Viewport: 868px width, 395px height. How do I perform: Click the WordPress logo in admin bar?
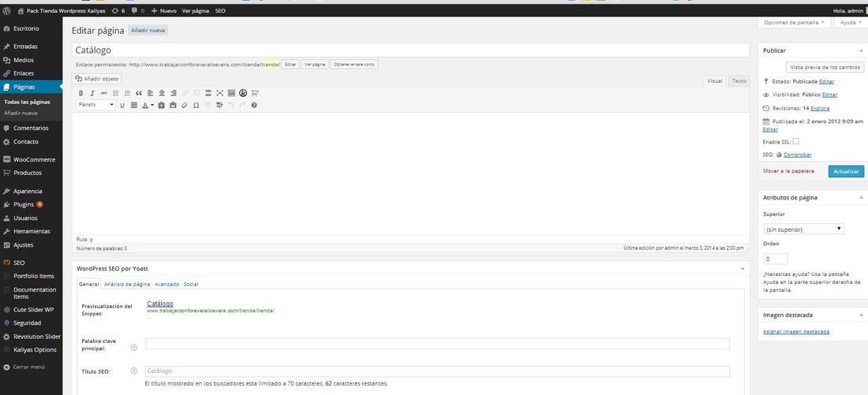[6, 10]
